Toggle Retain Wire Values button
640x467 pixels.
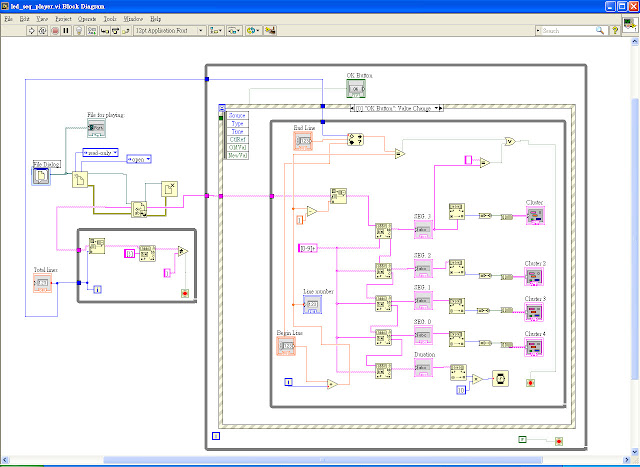point(92,31)
